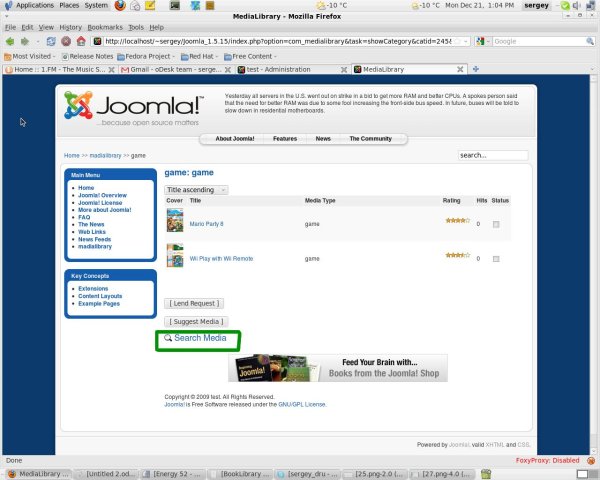Click the medialibrary breadcrumb link
Screen dimensions: 600x480
[x=105, y=155]
